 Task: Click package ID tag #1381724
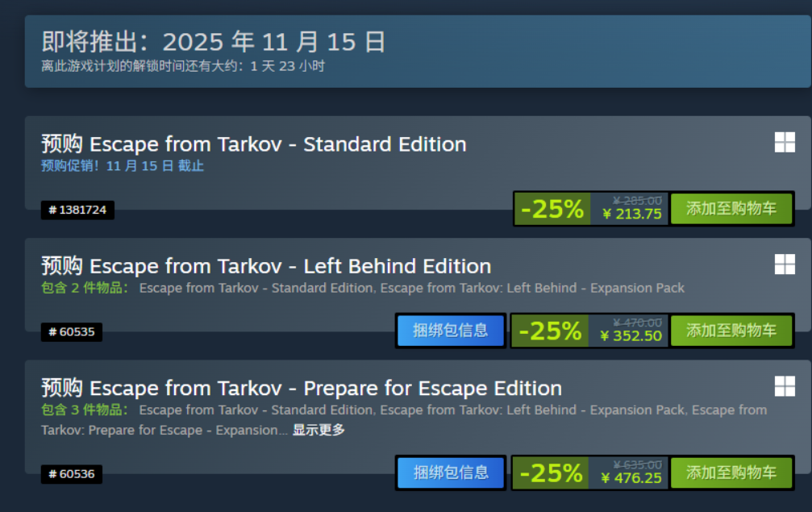coord(77,210)
